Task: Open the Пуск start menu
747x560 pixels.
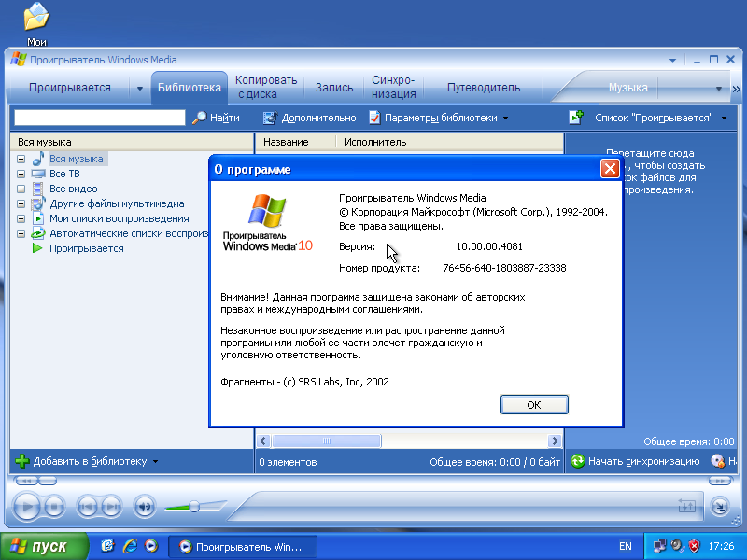Action: [44, 546]
